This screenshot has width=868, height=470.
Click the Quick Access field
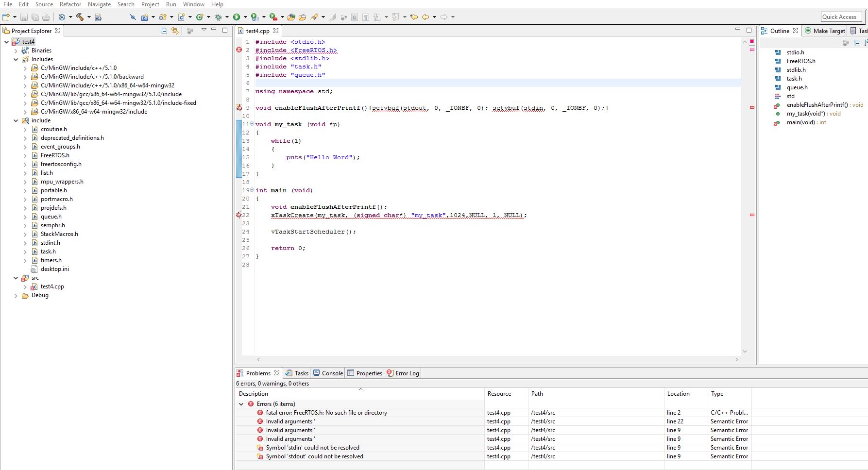(x=841, y=17)
